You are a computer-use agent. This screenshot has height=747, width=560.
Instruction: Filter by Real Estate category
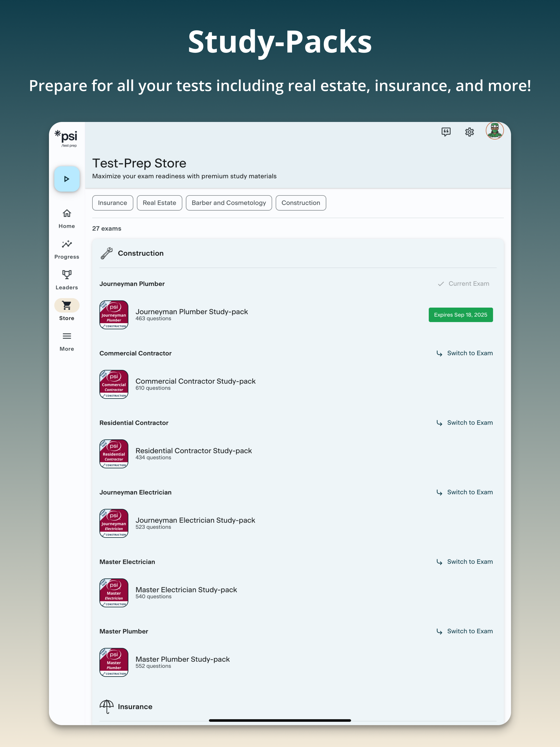[x=159, y=203]
